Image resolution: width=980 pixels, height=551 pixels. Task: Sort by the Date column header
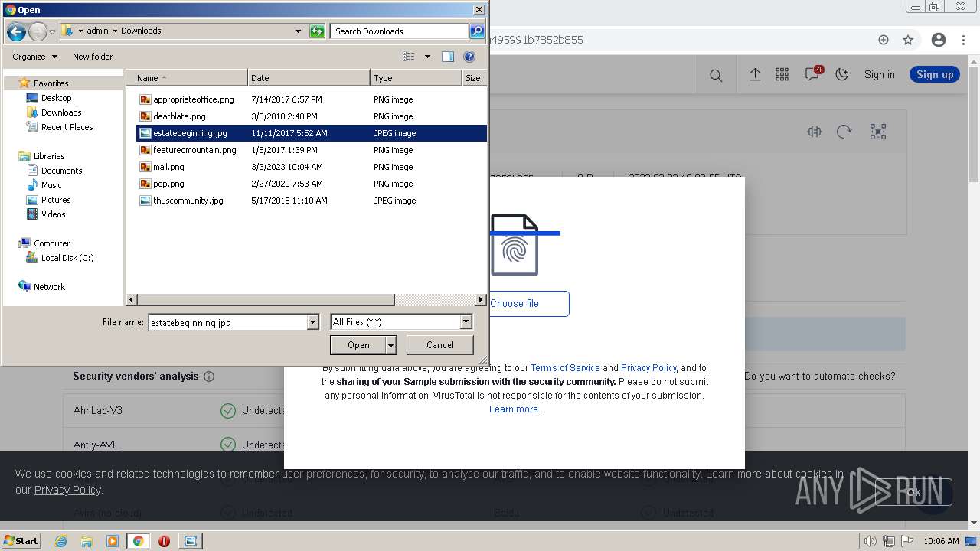(x=309, y=78)
